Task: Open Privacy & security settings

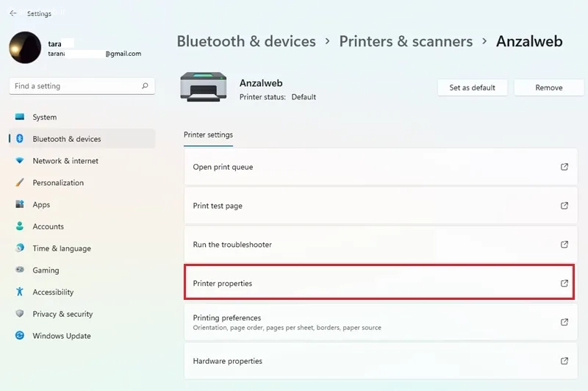Action: click(x=82, y=314)
